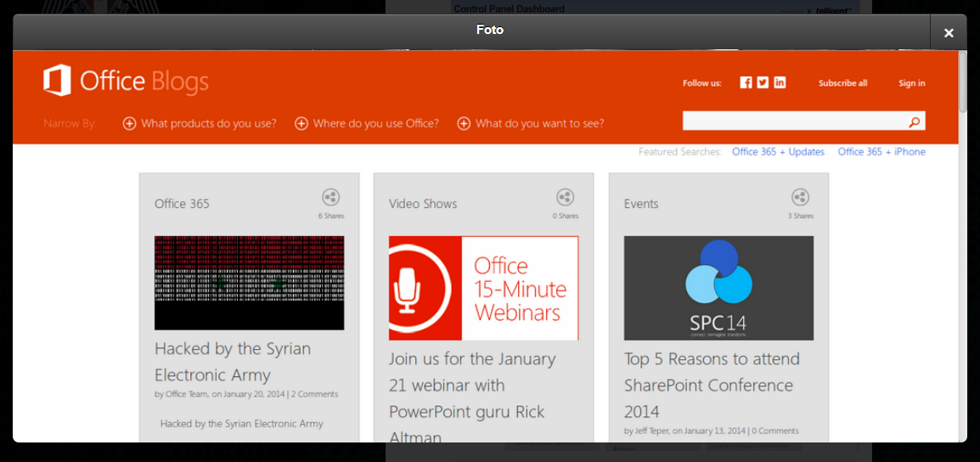Click the "3 Shares" count text
Viewport: 980px width, 462px height.
(x=800, y=217)
